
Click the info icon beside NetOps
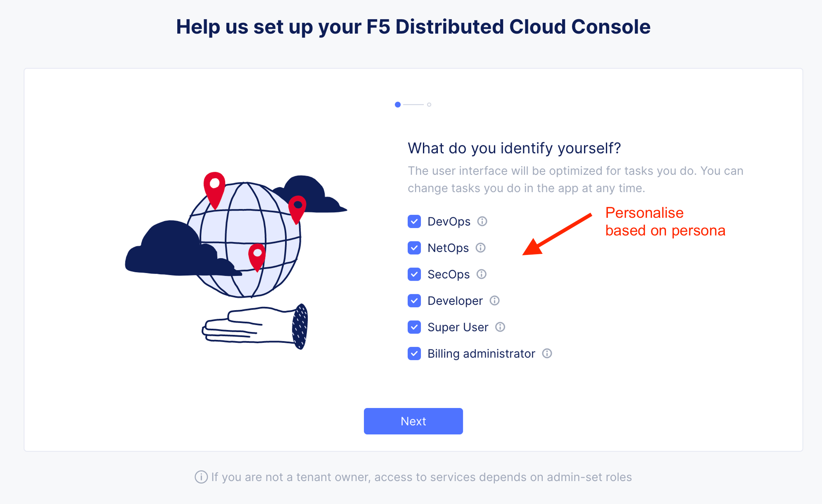pos(481,248)
